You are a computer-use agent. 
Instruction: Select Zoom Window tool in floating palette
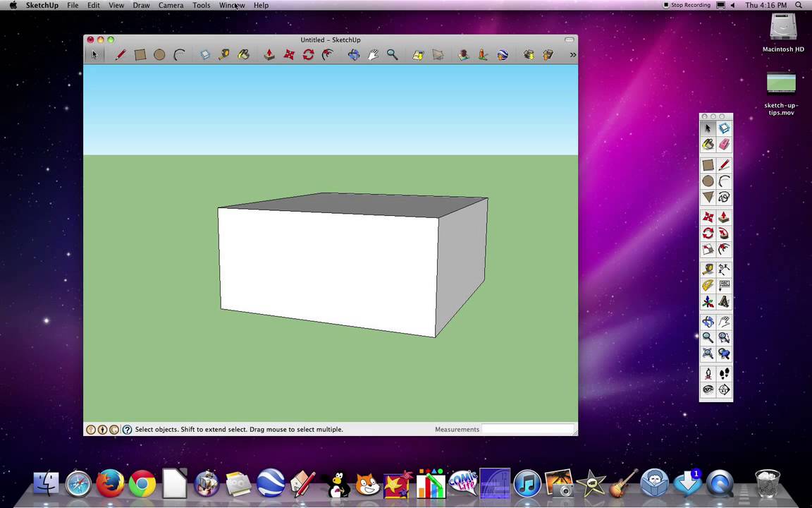coord(724,337)
